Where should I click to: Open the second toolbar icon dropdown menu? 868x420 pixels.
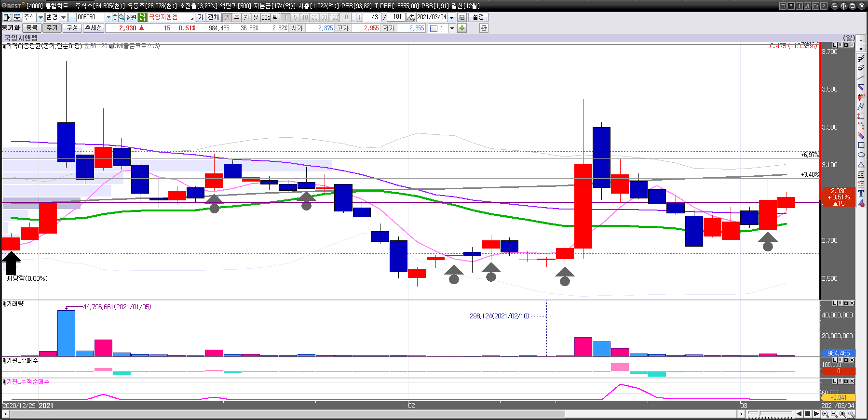(17, 17)
